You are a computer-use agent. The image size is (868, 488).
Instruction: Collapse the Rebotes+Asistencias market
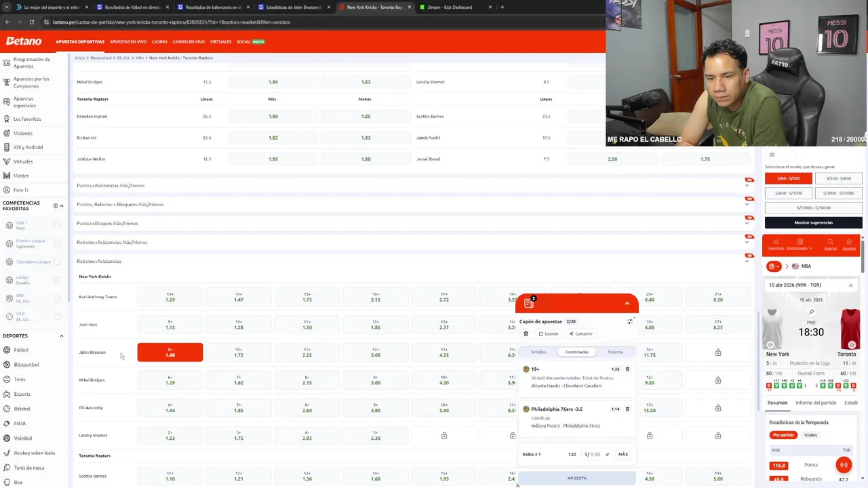pos(747,261)
